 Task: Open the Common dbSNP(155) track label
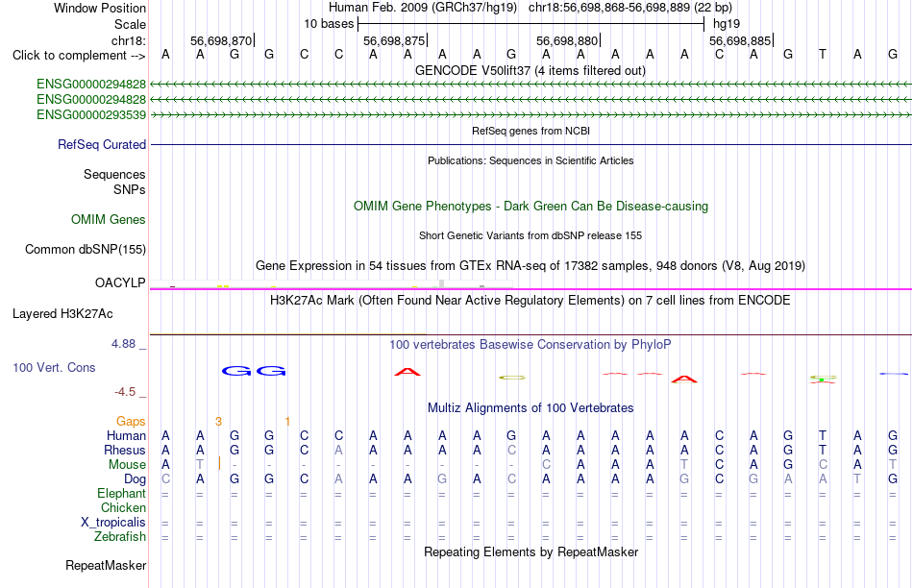coord(85,249)
